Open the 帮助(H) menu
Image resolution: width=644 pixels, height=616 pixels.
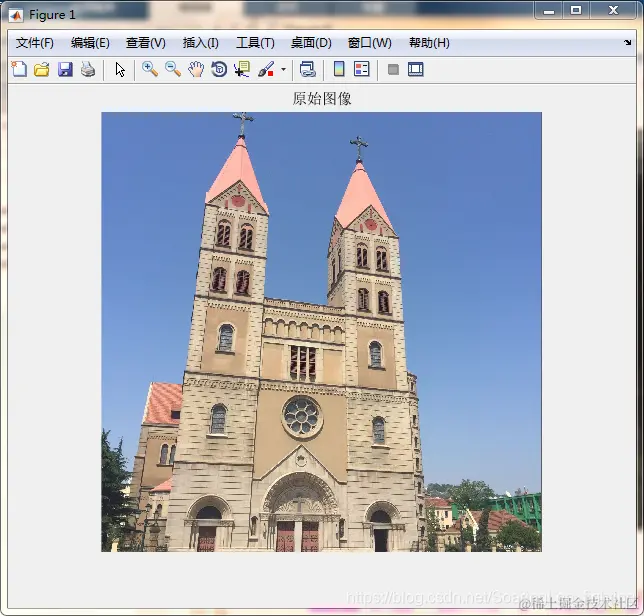(429, 43)
